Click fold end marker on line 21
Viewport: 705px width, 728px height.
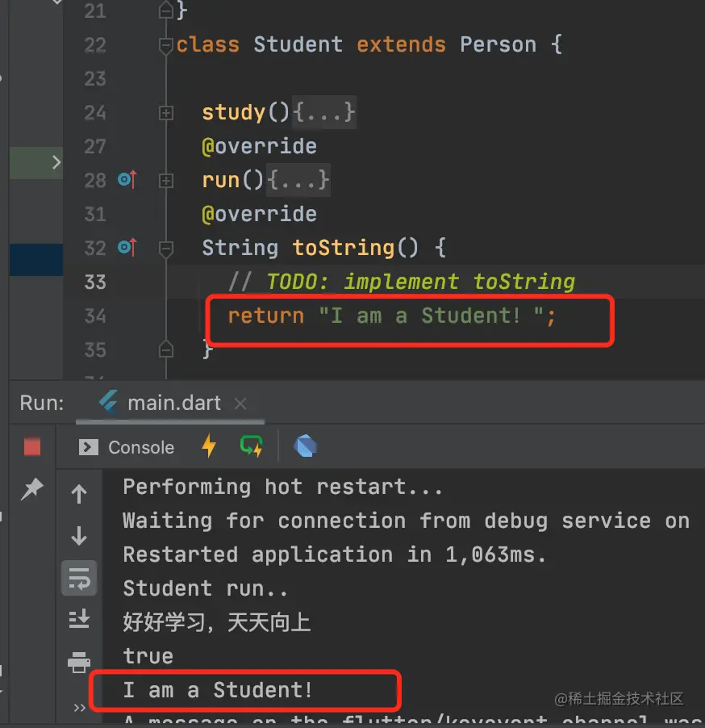coord(165,10)
